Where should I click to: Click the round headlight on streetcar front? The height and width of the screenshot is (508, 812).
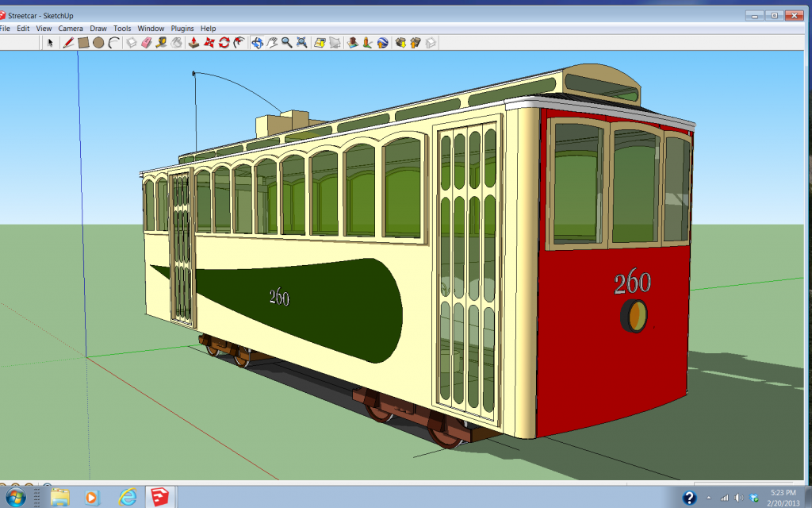point(634,316)
